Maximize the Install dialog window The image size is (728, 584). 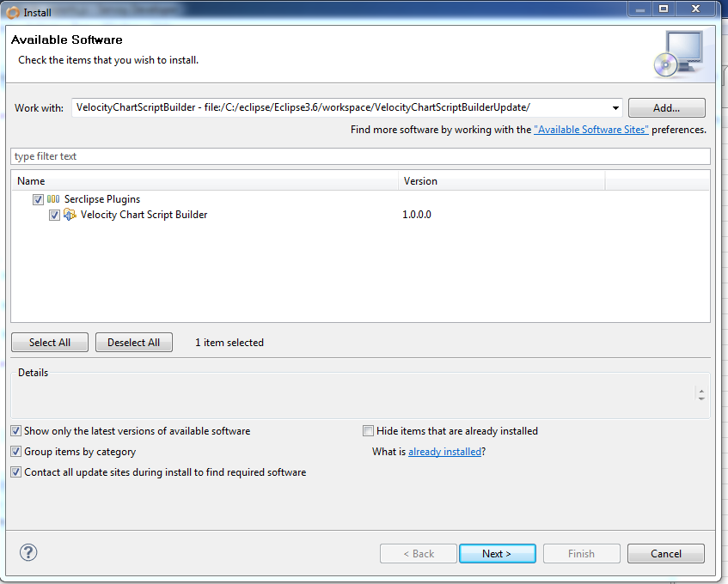664,9
